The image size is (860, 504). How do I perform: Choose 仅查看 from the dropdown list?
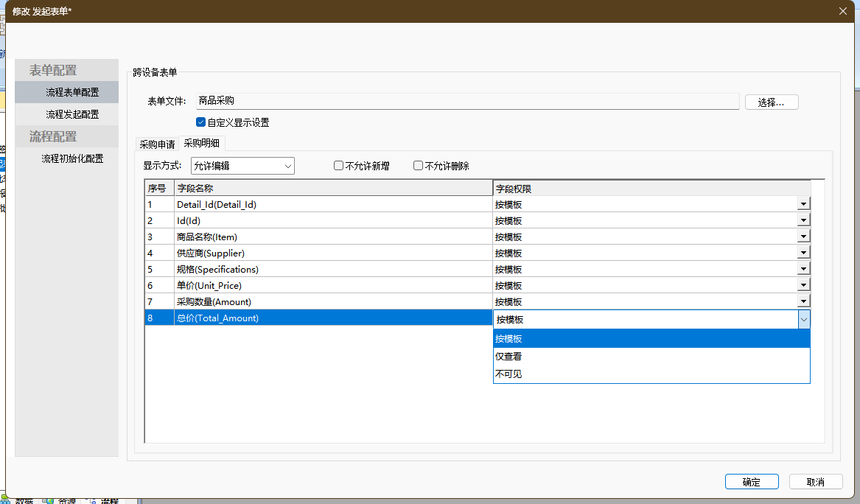coord(508,357)
